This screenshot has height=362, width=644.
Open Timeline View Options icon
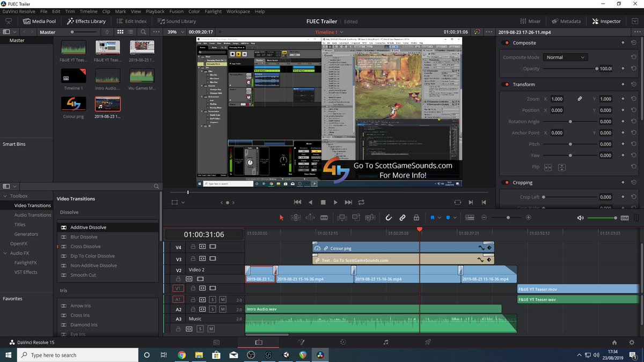470,217
